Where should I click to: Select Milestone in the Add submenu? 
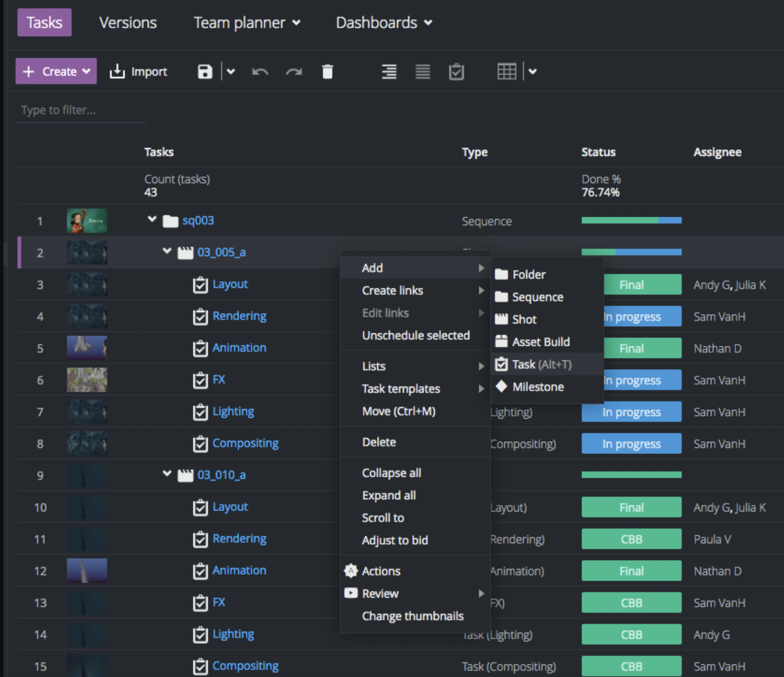[538, 387]
